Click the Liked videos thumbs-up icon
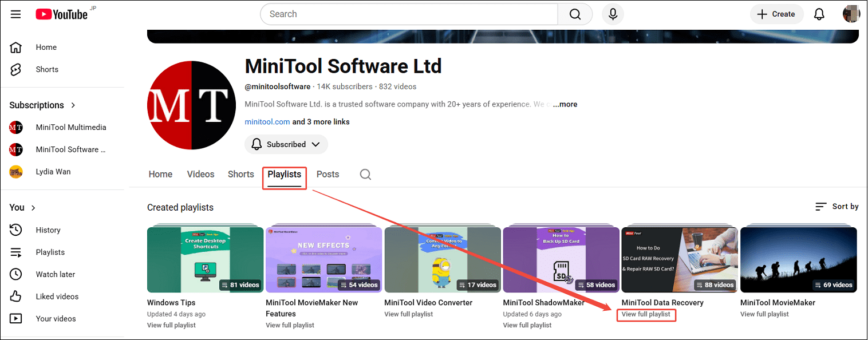Viewport: 868px width, 340px height. pos(16,296)
